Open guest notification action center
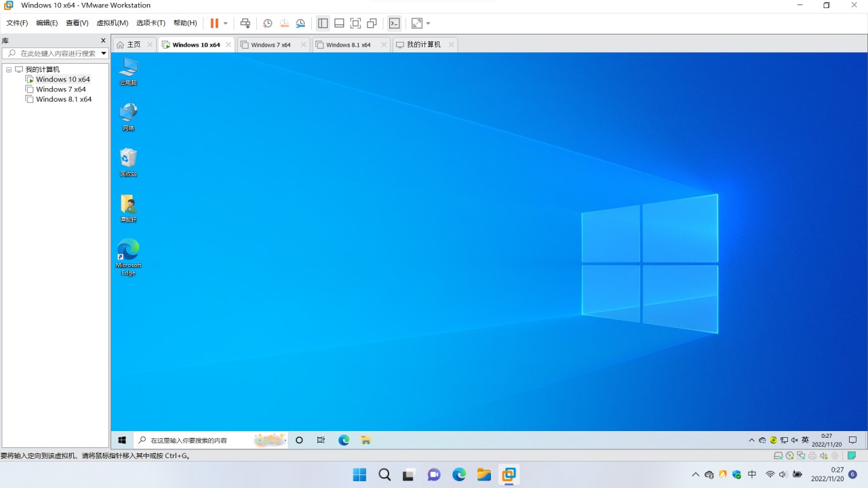The image size is (868, 488). coord(853,440)
